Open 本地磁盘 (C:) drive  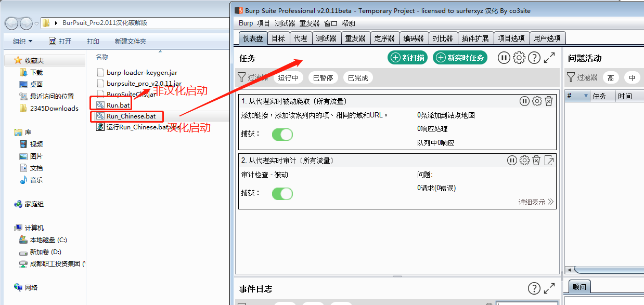point(48,240)
